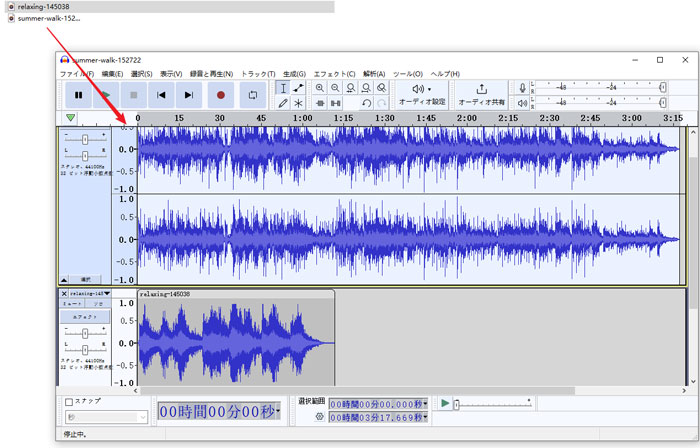Collapse the summer-walk track with the triangle button

[x=64, y=279]
